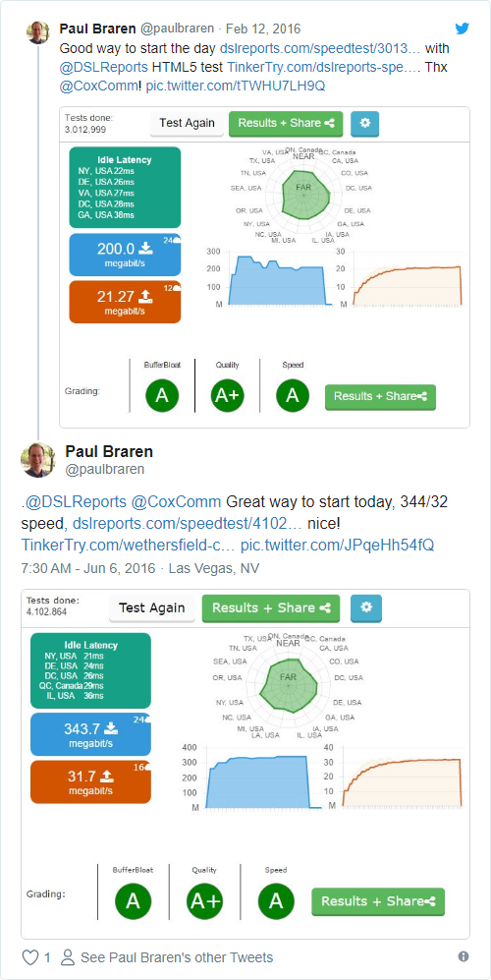
Task: Click the gear settings icon in the first speedtest image
Action: coord(365,124)
